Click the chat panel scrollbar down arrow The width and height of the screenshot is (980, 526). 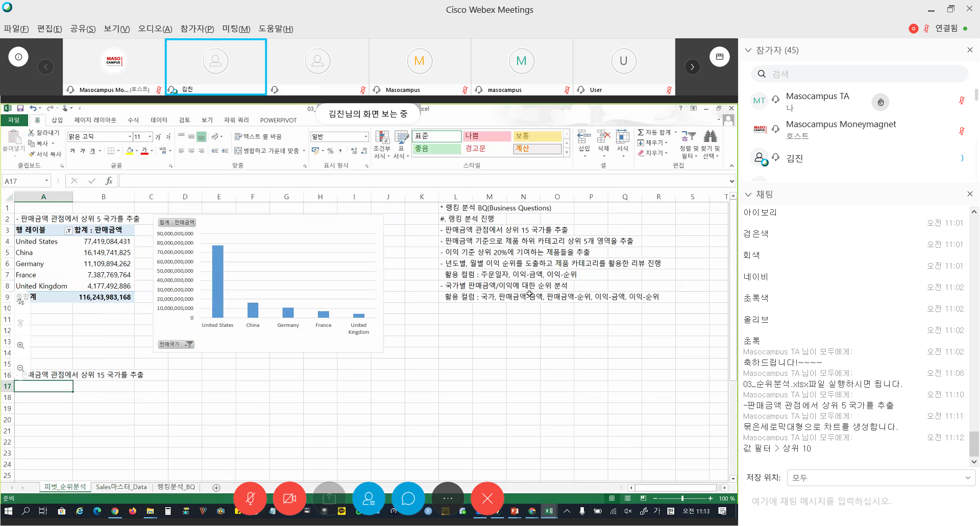[x=974, y=462]
